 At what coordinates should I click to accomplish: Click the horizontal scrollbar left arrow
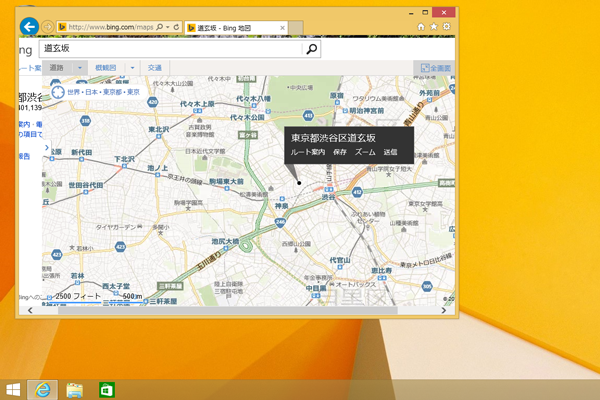coord(30,310)
